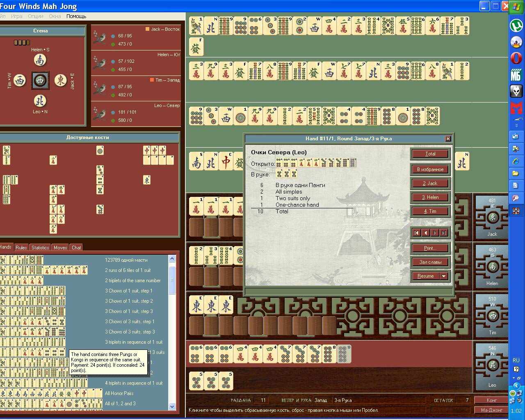Image resolution: width=525 pixels, height=420 pixels.
Task: Click the 'Ма-Джонг' button
Action: [x=491, y=410]
